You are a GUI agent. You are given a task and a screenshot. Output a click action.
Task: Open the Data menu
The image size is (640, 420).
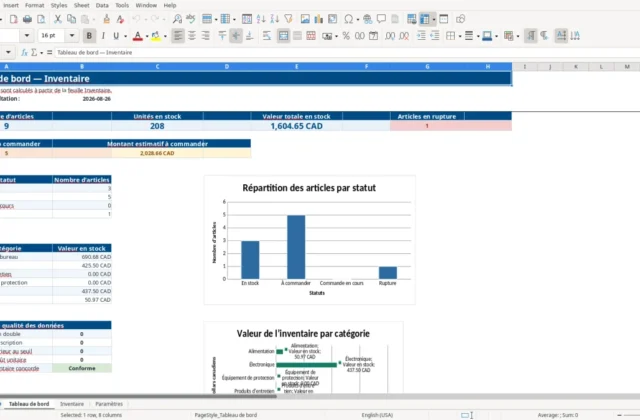[x=102, y=5]
